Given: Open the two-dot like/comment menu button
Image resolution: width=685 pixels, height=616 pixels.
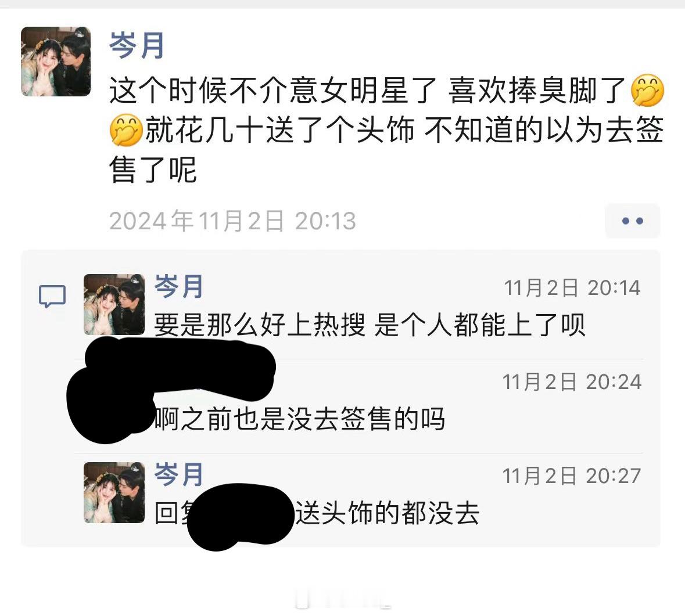Looking at the screenshot, I should (x=632, y=221).
